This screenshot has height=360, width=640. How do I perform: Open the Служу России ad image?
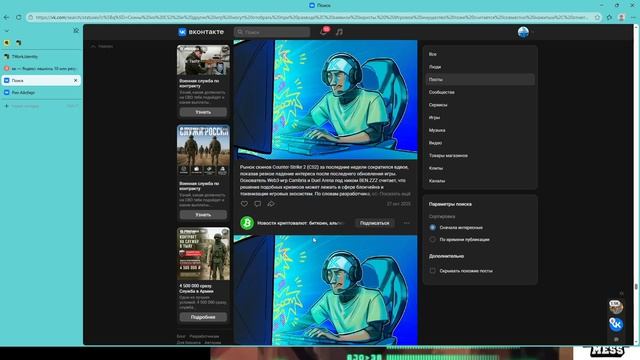point(203,150)
